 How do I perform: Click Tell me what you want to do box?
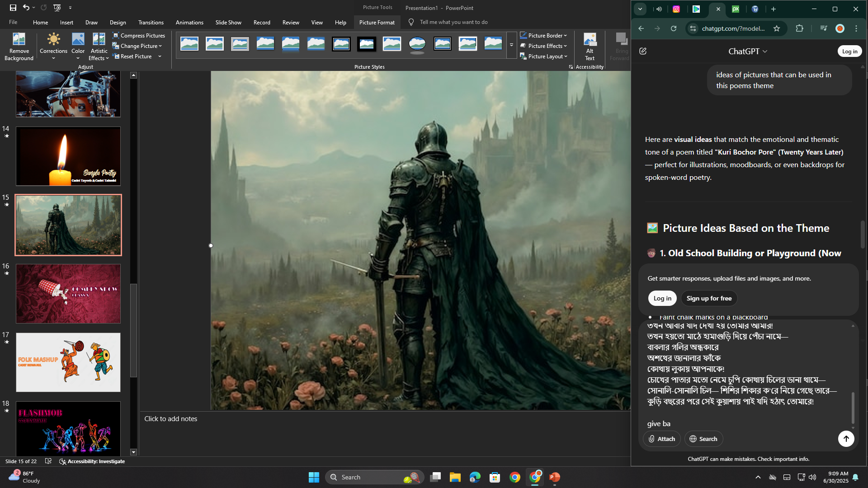click(453, 22)
